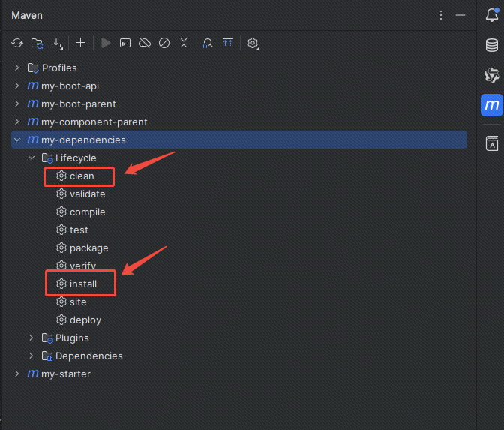This screenshot has width=504, height=430.
Task: Click the Plugins label
Action: pos(72,338)
